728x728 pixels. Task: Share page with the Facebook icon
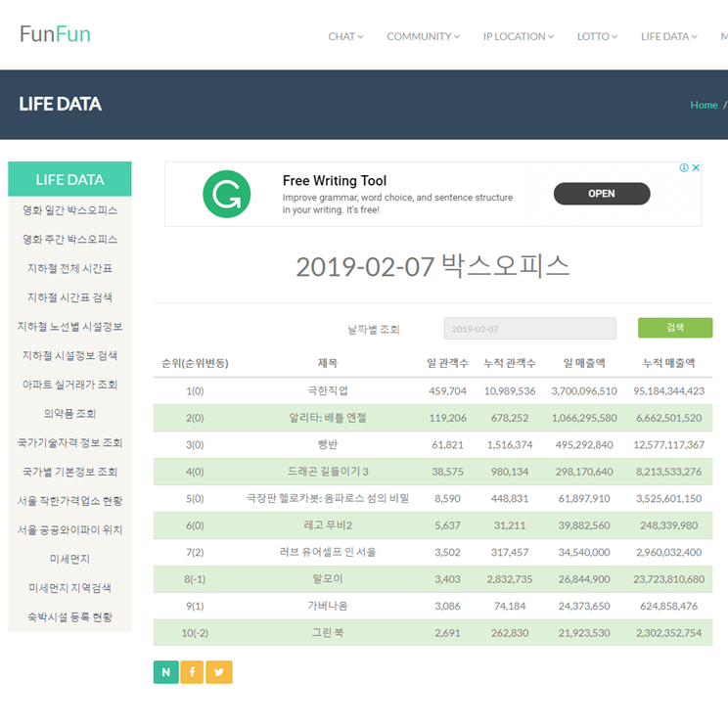pyautogui.click(x=192, y=672)
